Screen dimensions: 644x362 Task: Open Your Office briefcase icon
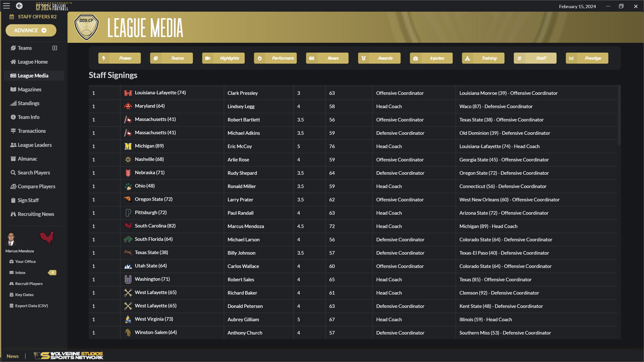pyautogui.click(x=12, y=261)
